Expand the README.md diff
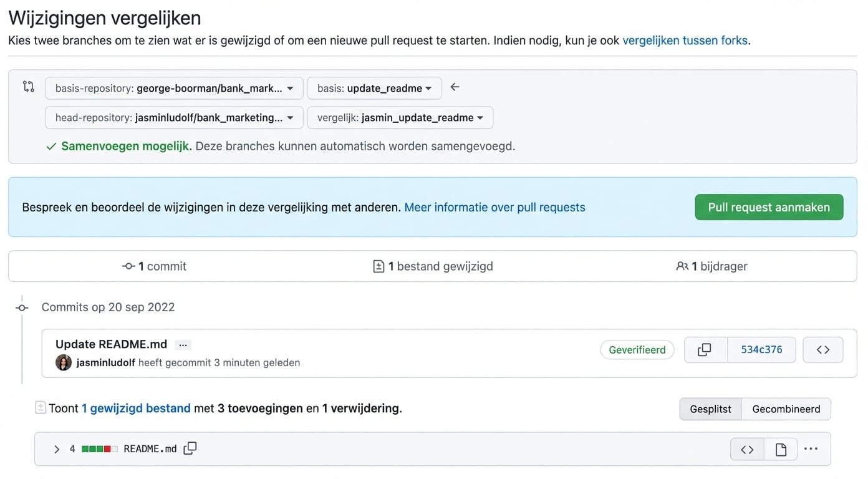868x479 pixels. (56, 448)
